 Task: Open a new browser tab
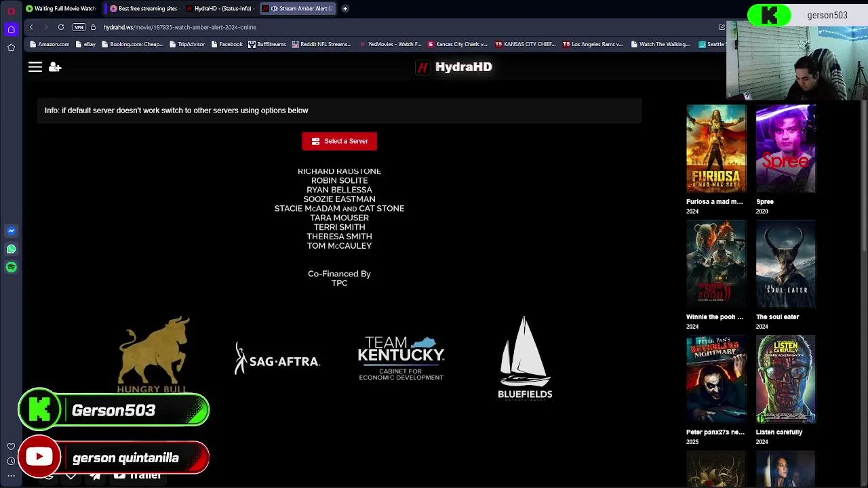345,9
